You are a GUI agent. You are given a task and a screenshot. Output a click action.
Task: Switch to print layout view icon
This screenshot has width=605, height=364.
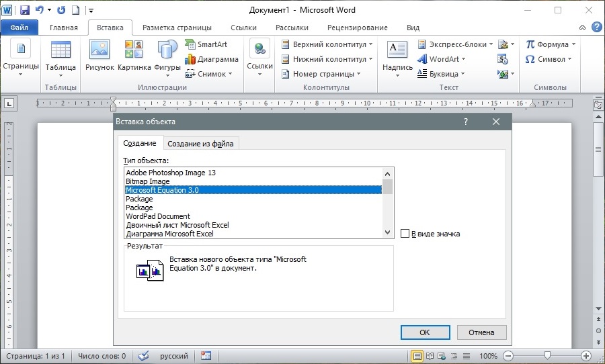[417, 356]
